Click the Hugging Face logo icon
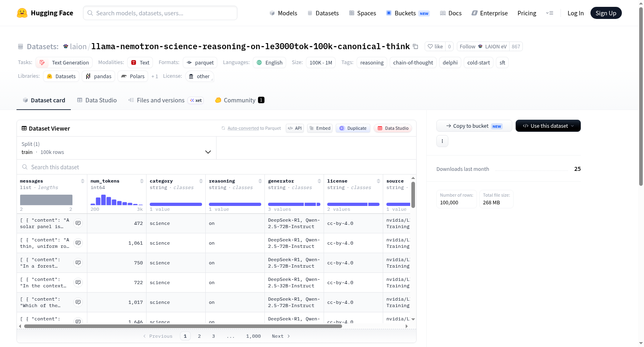 pyautogui.click(x=22, y=13)
